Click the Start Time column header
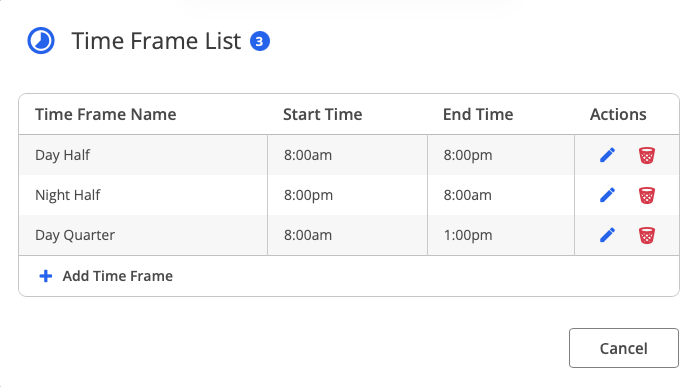Screen dimensions: 697x387 (323, 115)
